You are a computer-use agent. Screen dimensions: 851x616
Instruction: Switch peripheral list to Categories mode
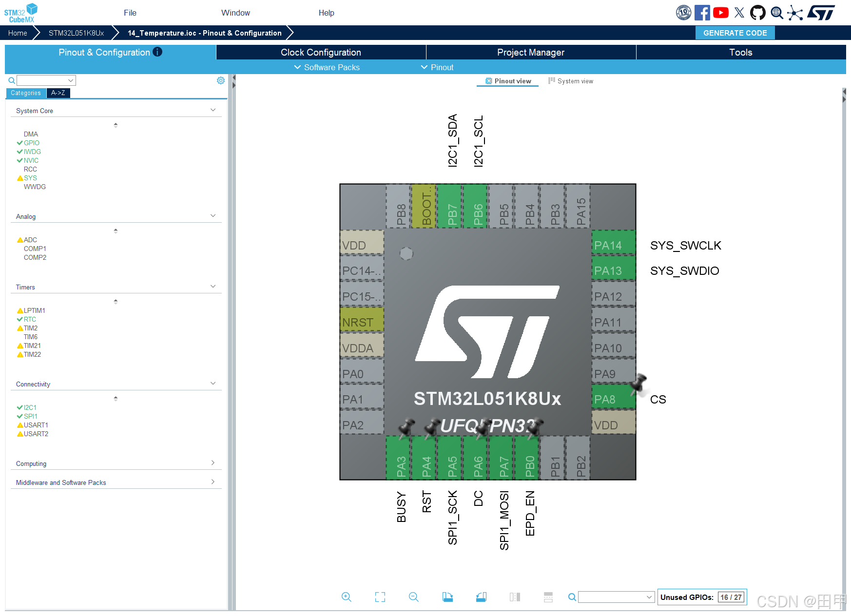(x=26, y=93)
